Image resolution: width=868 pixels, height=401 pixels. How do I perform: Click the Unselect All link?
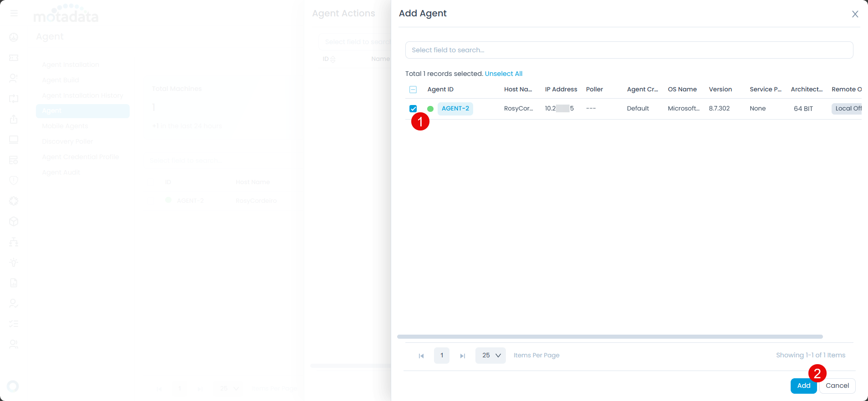503,74
